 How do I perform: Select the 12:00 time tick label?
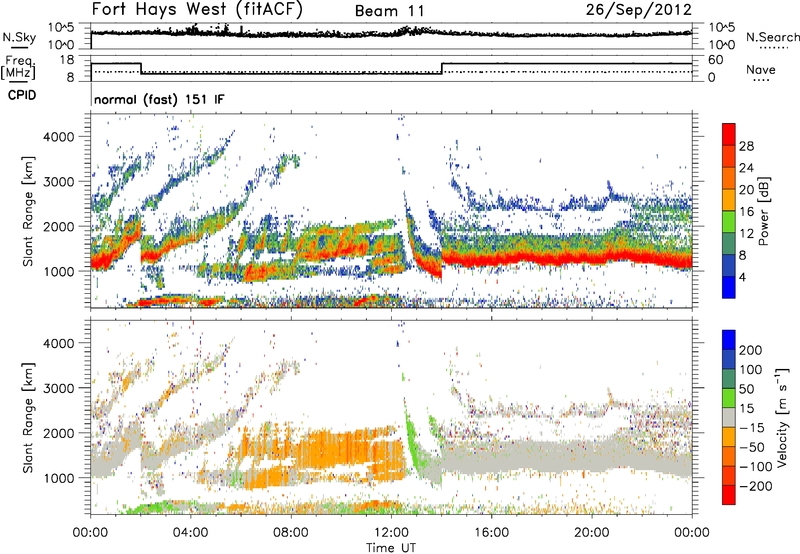pyautogui.click(x=391, y=533)
